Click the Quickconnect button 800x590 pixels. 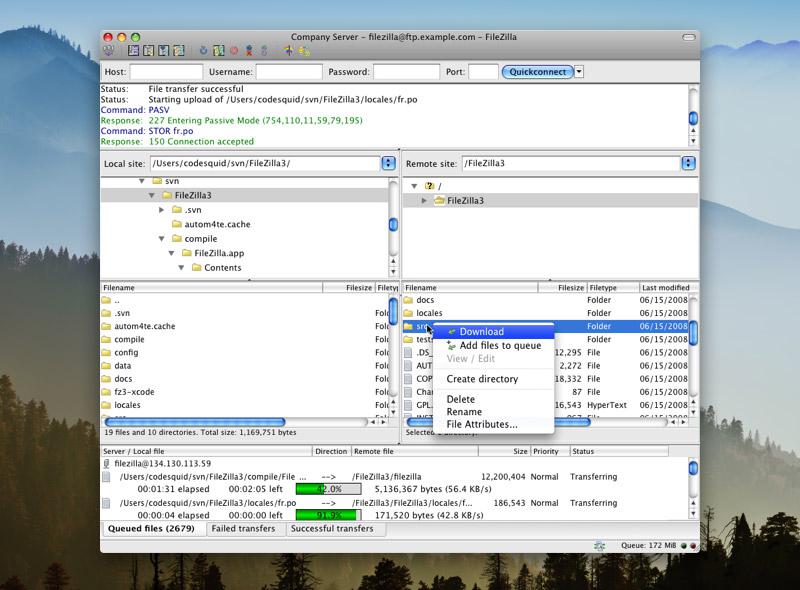(x=537, y=72)
